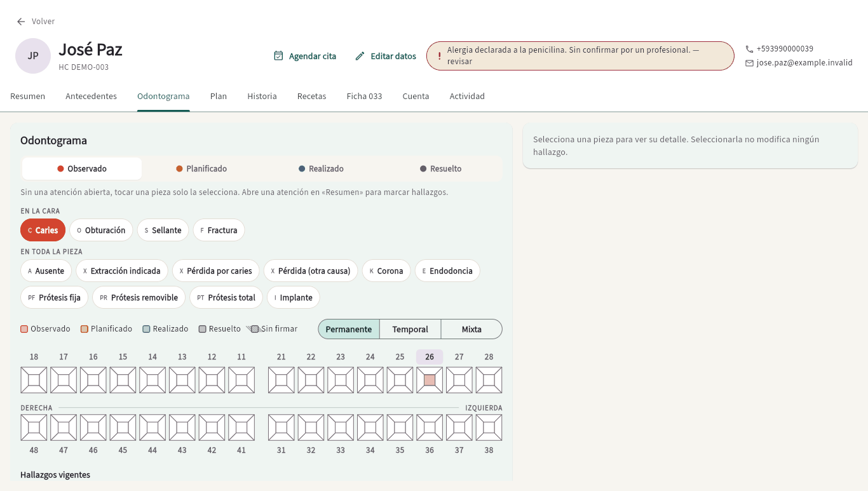
Task: Click the phone icon beside the number
Action: (x=749, y=49)
